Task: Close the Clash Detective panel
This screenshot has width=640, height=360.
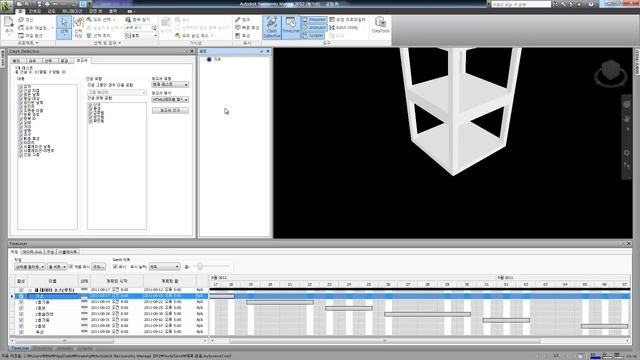Action: click(192, 51)
